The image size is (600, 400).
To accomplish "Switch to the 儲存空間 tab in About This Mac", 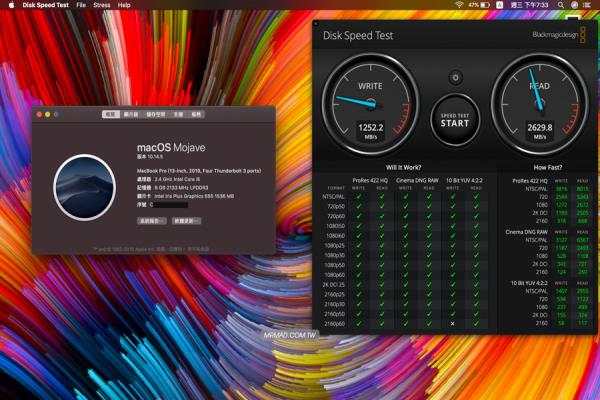I will click(156, 114).
